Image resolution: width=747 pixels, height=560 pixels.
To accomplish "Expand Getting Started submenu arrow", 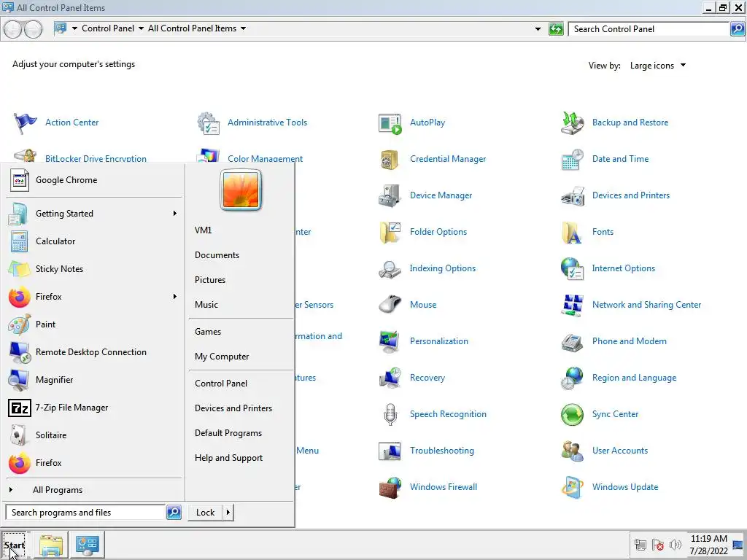I will point(175,214).
